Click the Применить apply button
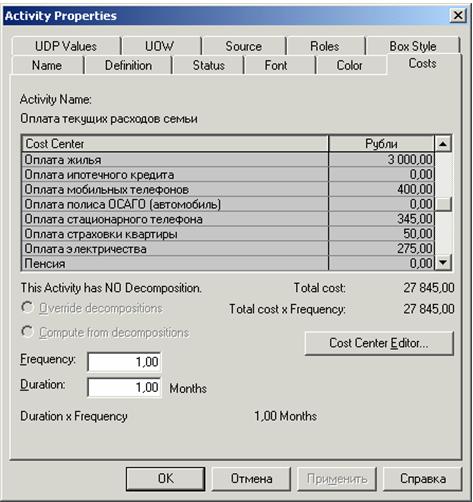 pyautogui.click(x=337, y=479)
